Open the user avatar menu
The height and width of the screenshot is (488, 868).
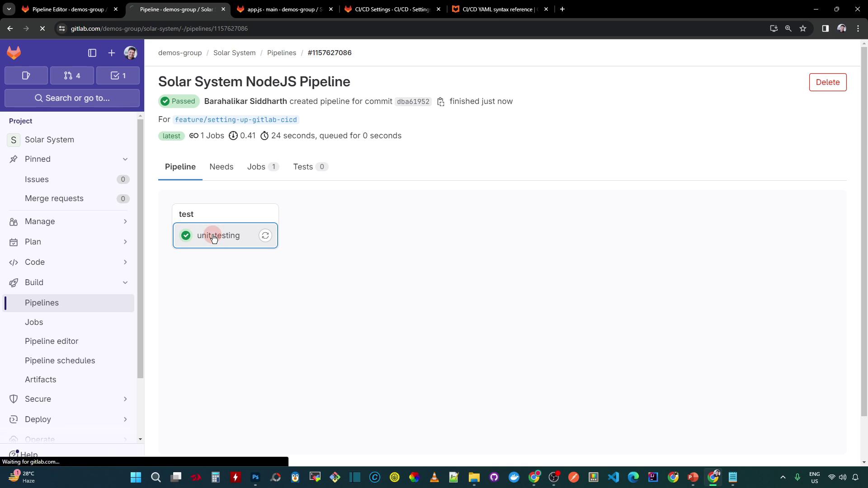pyautogui.click(x=131, y=53)
